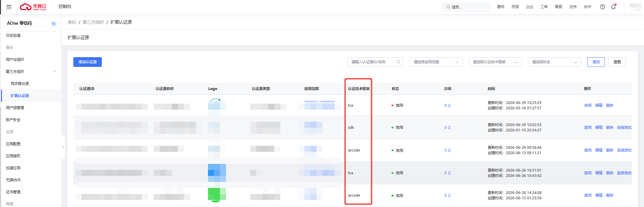The image size is (644, 207).
Task: Enable the disabled tca auth source
Action: (x=588, y=105)
